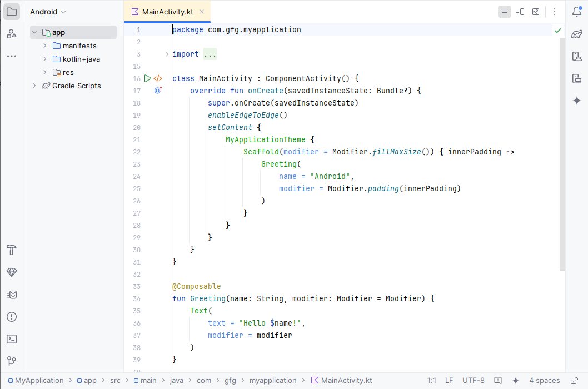The height and width of the screenshot is (389, 588).
Task: Unfold the collapsed import statements
Action: 210,54
